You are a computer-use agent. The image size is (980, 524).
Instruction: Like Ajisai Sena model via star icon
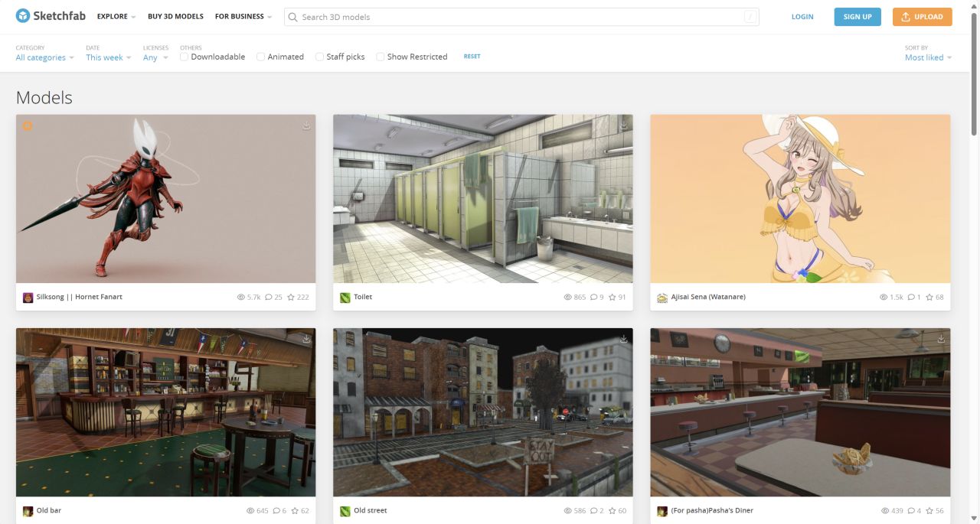point(929,298)
